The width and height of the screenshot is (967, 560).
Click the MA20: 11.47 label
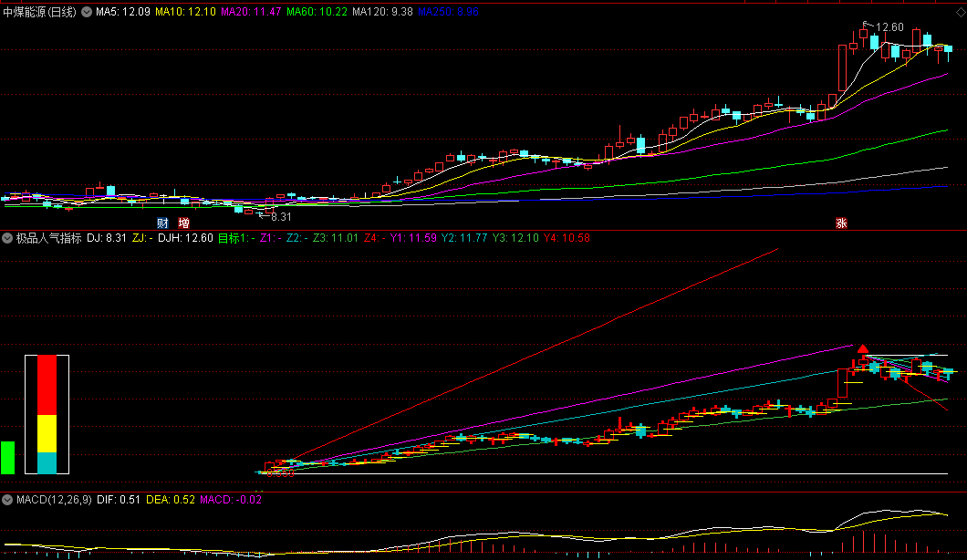tap(251, 12)
